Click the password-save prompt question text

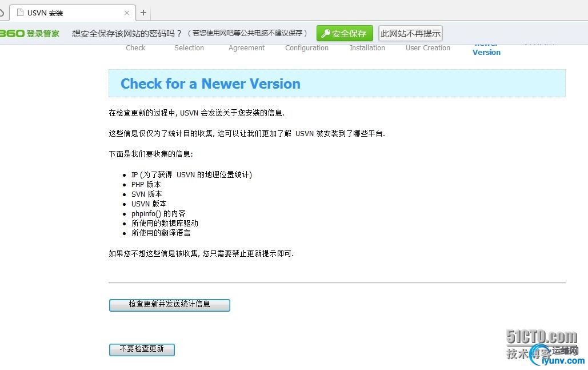pos(127,33)
